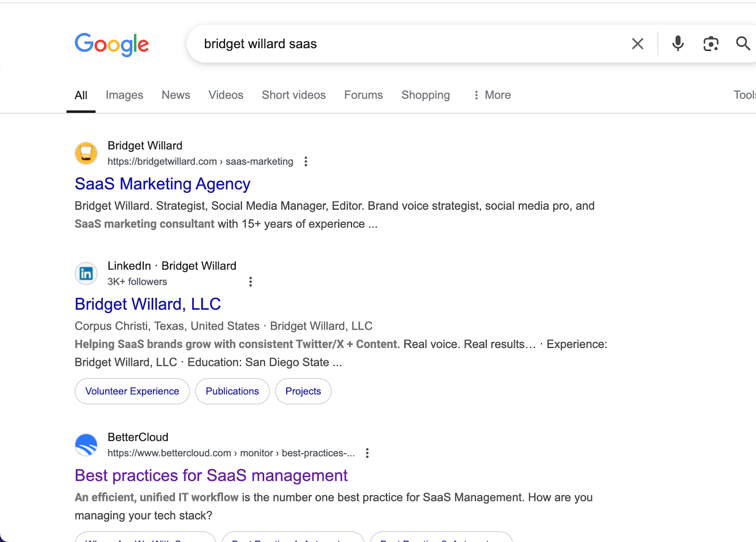Click the 'Bridget Willard' site name text
The height and width of the screenshot is (542, 756).
pyautogui.click(x=145, y=145)
